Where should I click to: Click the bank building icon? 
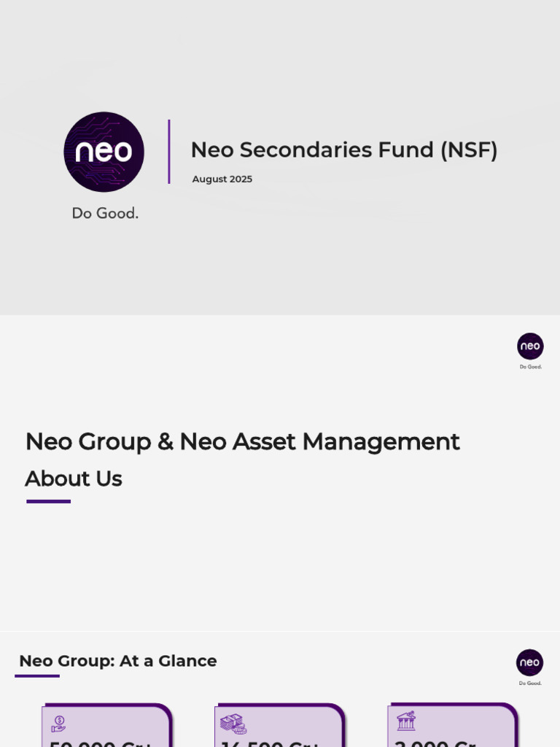coord(406,721)
